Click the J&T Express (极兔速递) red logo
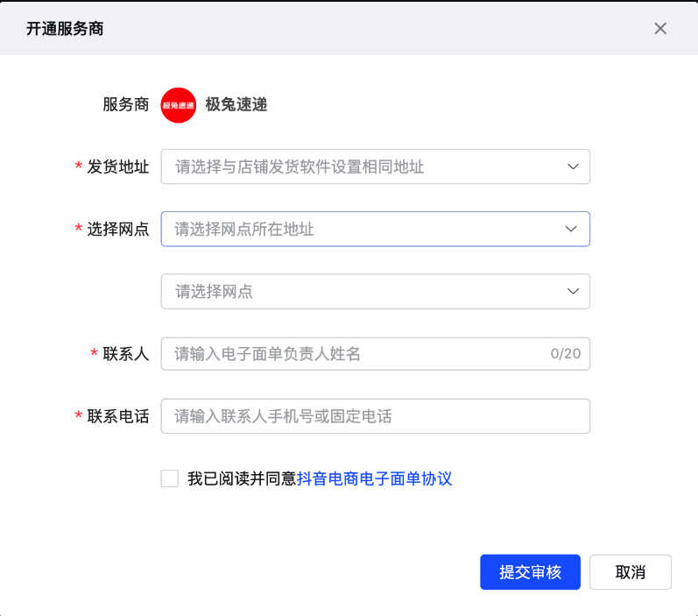 tap(178, 105)
